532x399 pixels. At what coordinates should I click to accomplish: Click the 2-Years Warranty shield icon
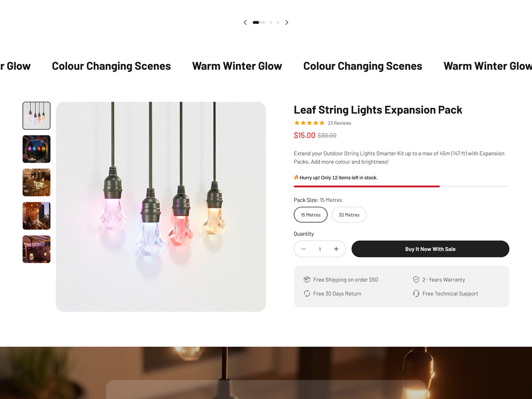click(416, 279)
